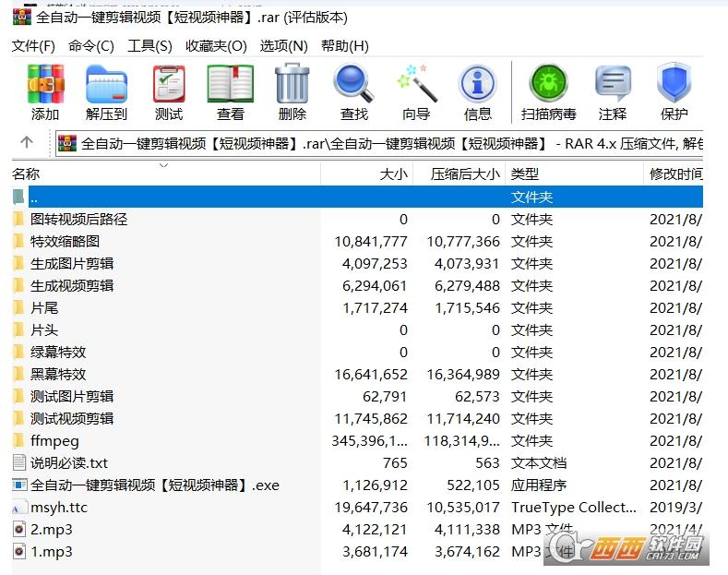Select the 绿幕特效 folder
Viewport: 728px width, 575px height.
click(x=58, y=352)
